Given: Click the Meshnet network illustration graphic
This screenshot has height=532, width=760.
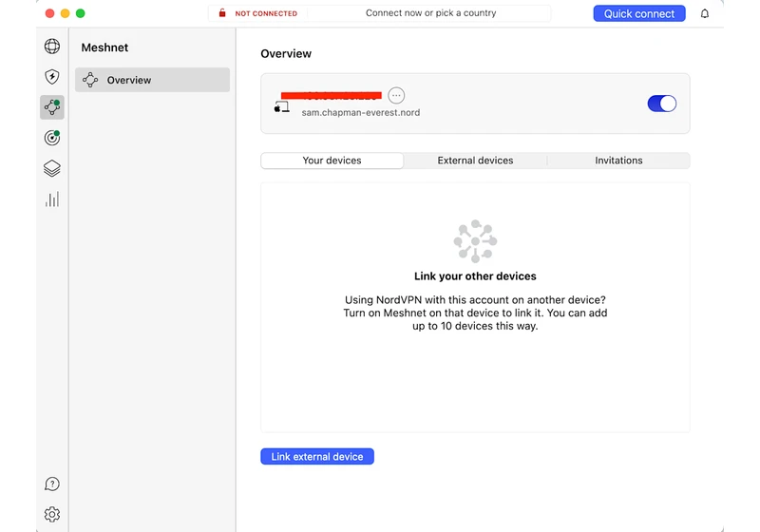Looking at the screenshot, I should pyautogui.click(x=475, y=241).
